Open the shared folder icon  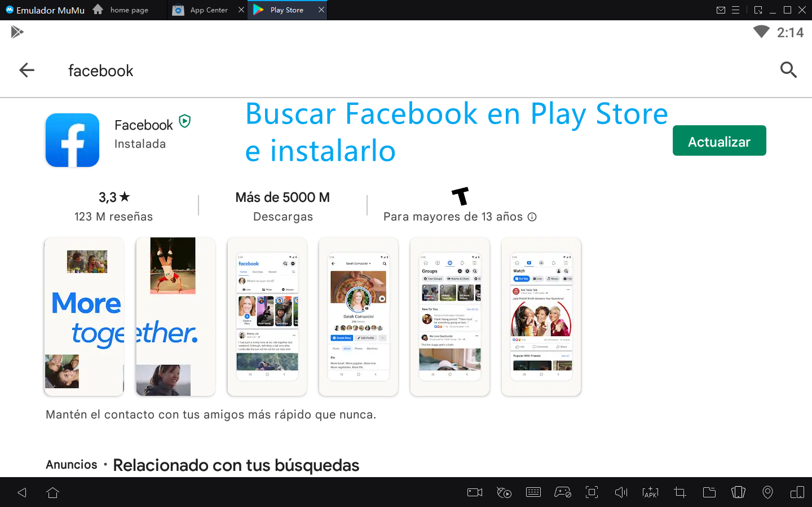pyautogui.click(x=709, y=492)
